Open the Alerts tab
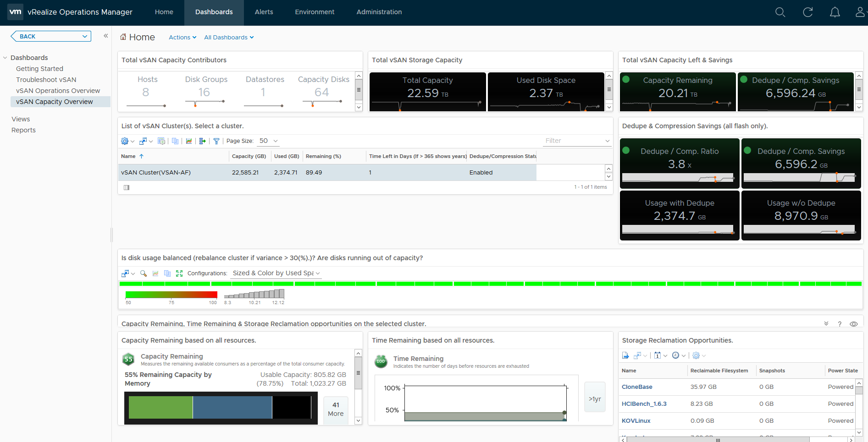 tap(264, 12)
